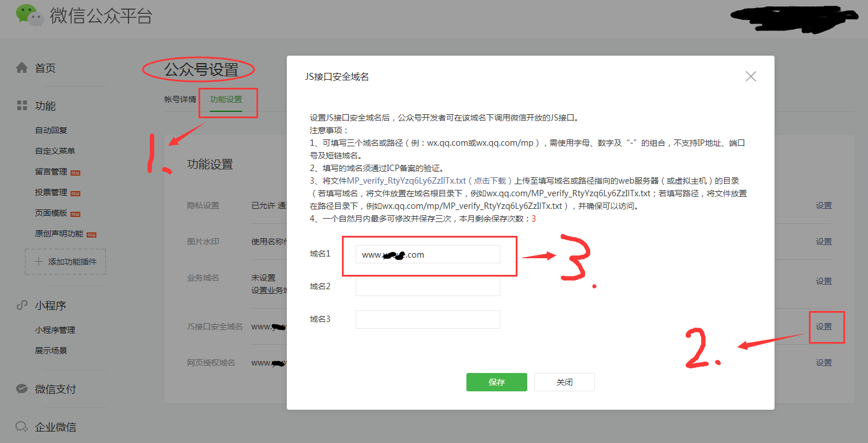Click 设置 link for 网页授权域名 row
Image resolution: width=868 pixels, height=443 pixels.
(824, 363)
